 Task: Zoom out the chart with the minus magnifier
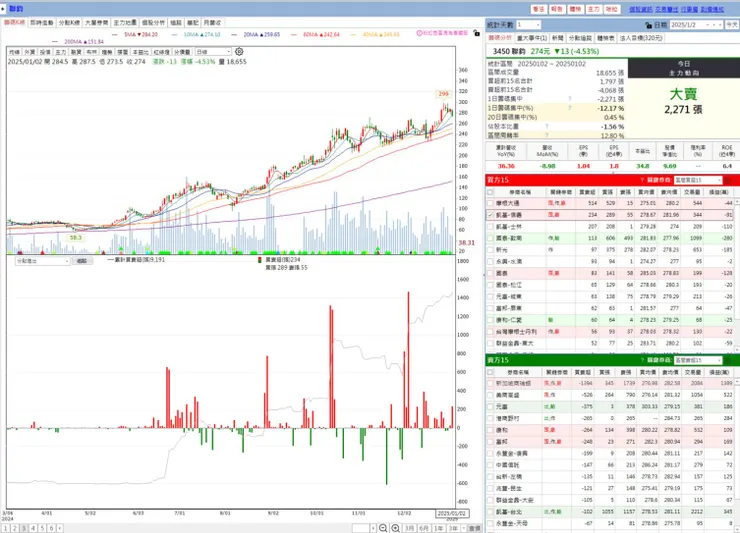[x=383, y=528]
